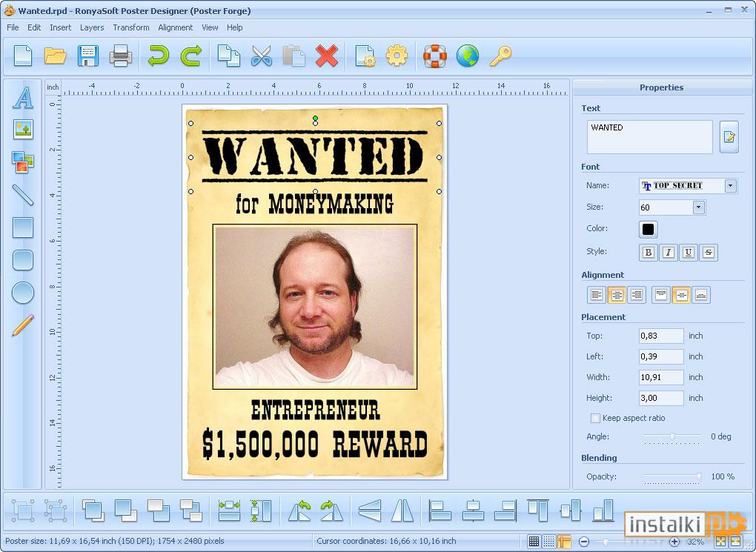
Task: Delete the selected object with red X
Action: [x=327, y=56]
